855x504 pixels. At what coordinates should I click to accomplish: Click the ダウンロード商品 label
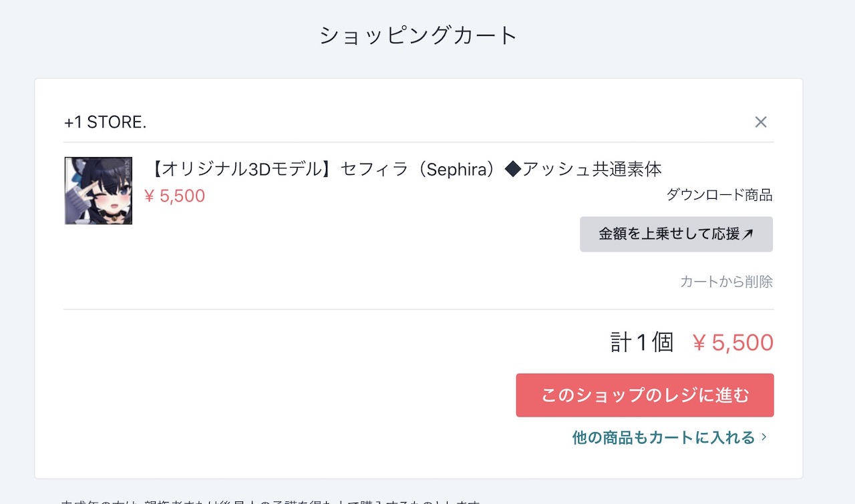coord(719,195)
